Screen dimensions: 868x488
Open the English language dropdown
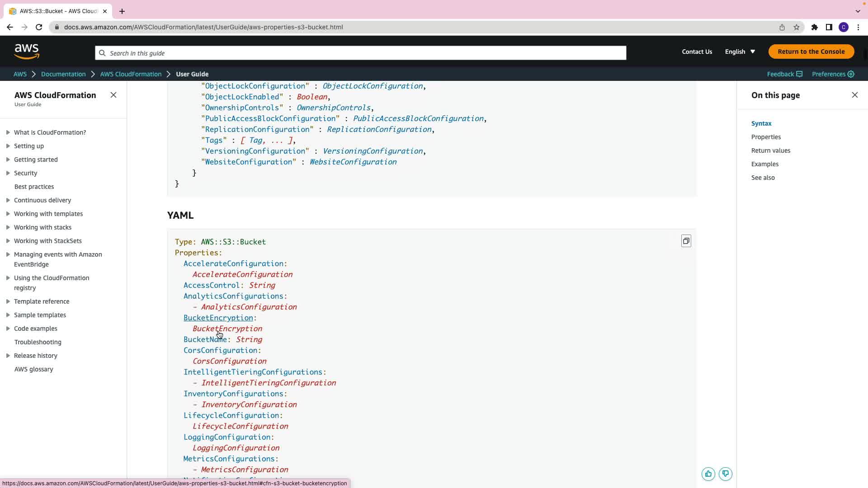740,52
